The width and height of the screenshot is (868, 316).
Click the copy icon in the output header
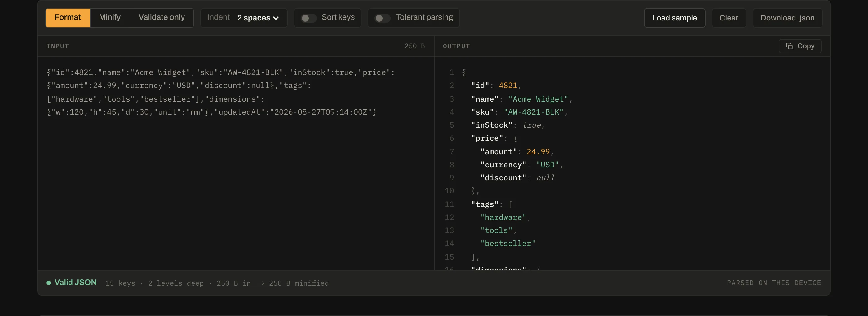(x=789, y=46)
